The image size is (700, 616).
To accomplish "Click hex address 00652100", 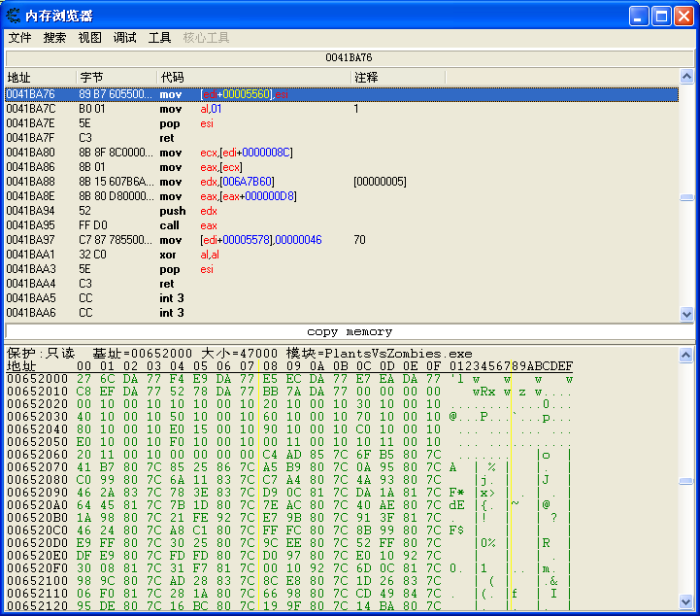I will point(38,581).
